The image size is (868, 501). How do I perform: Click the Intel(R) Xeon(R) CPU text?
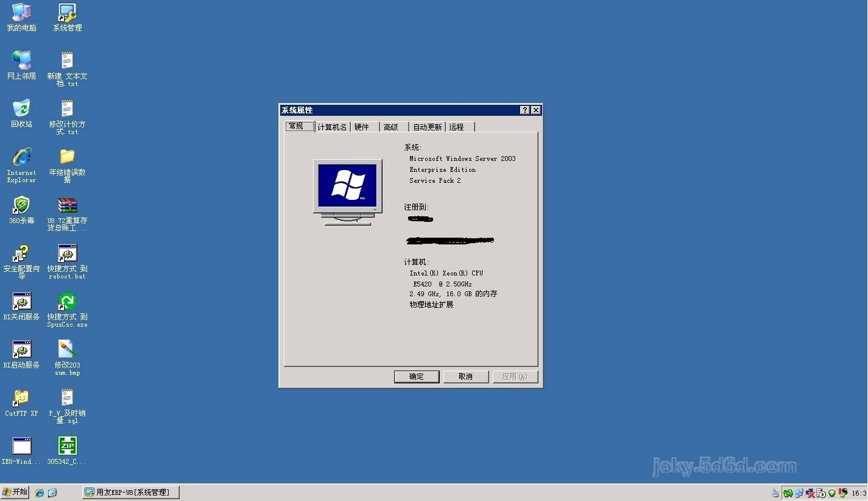point(446,273)
